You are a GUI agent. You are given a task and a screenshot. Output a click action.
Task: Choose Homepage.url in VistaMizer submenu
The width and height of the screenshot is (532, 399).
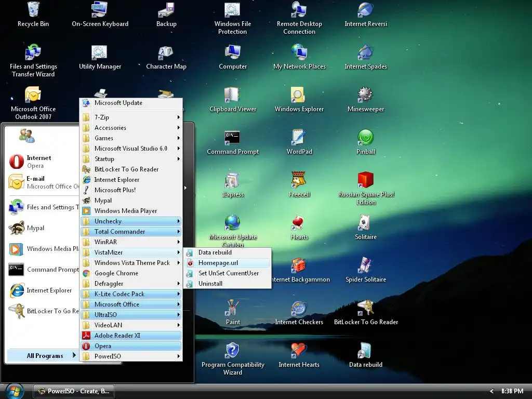pos(228,262)
